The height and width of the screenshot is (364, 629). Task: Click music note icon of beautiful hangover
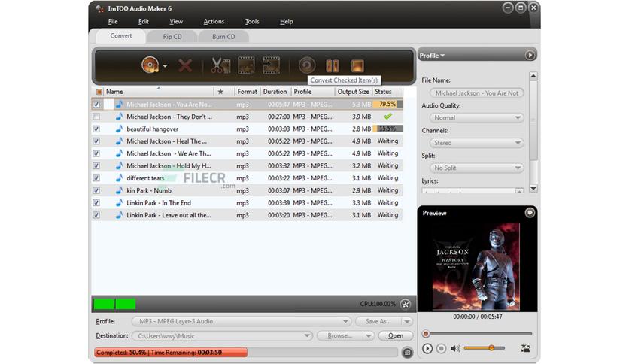[x=119, y=129]
